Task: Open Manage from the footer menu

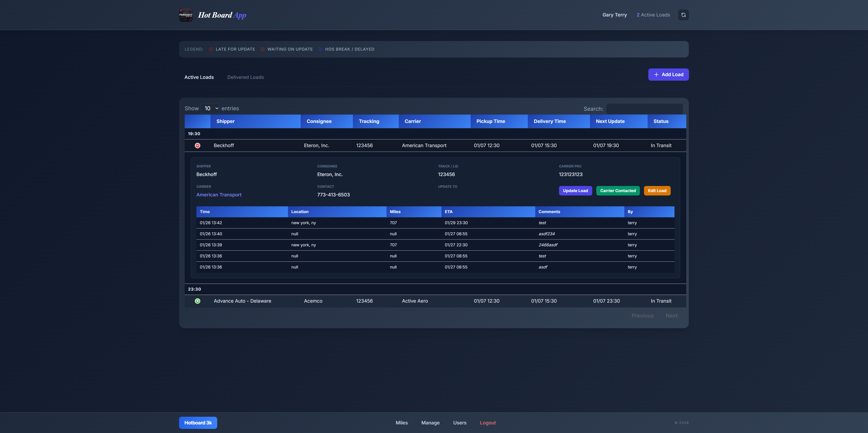Action: click(430, 423)
